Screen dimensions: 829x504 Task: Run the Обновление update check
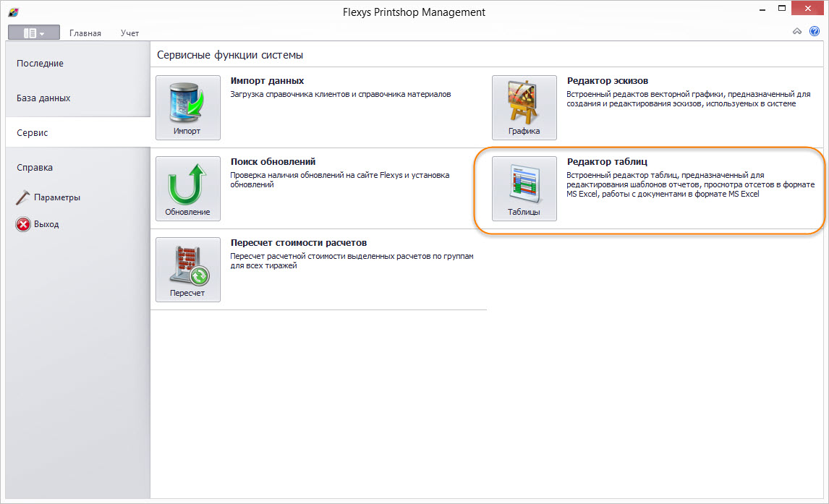pos(187,188)
